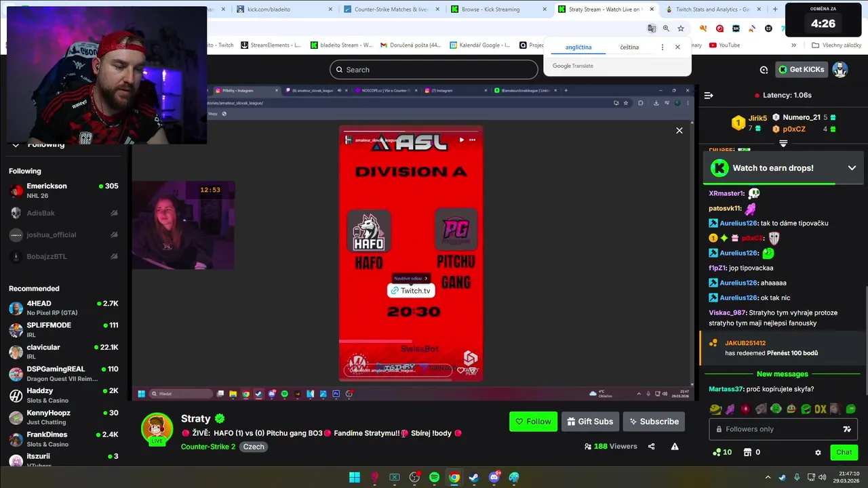Open the 7TV emote menu icon

[847, 429]
